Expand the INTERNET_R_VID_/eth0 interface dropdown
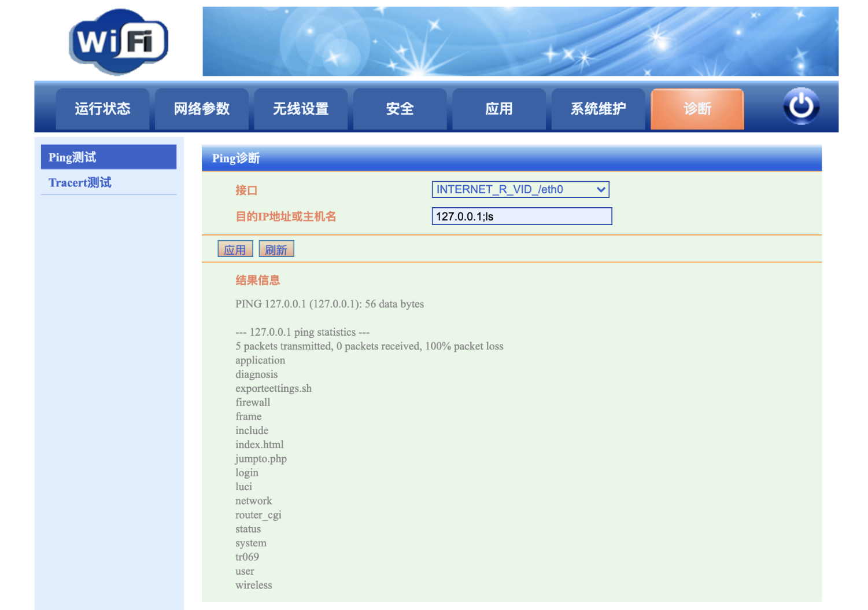 pos(520,190)
